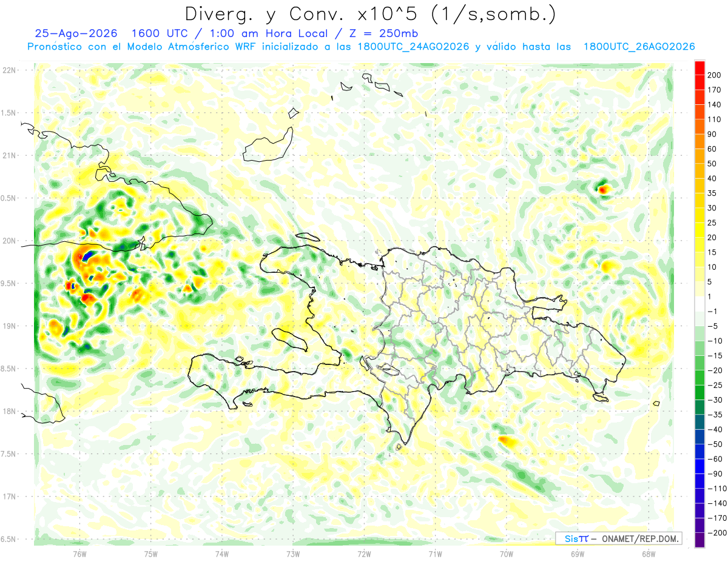The height and width of the screenshot is (562, 728).
Task: Click the '-200' color scale label
Action: (718, 533)
